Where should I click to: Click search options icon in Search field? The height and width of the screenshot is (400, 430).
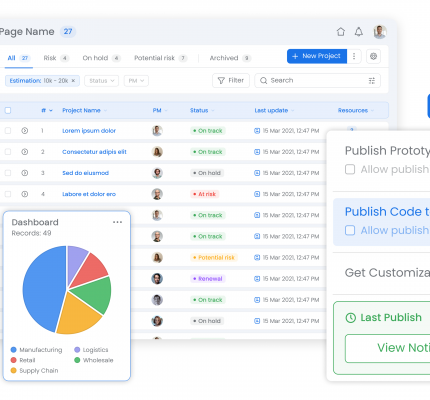pos(372,81)
